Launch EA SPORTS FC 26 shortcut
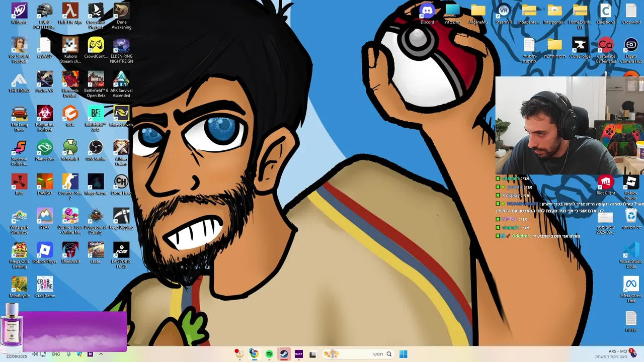644x362 pixels. click(121, 255)
